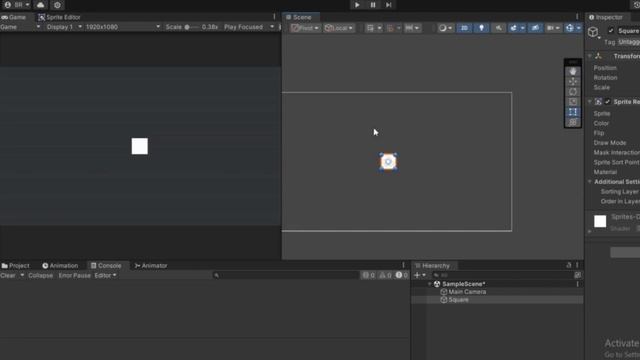Click the selected Square sprite in Scene view
The width and height of the screenshot is (640, 360).
coord(388,162)
